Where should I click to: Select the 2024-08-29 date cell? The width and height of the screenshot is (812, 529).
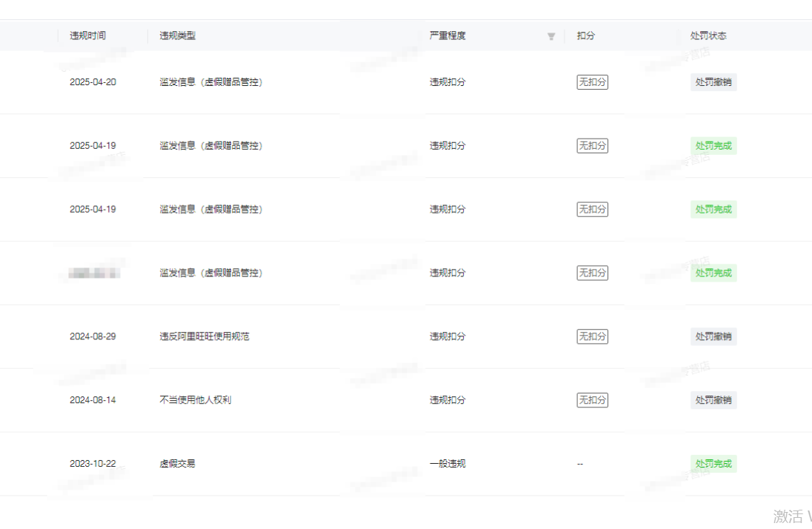(93, 336)
